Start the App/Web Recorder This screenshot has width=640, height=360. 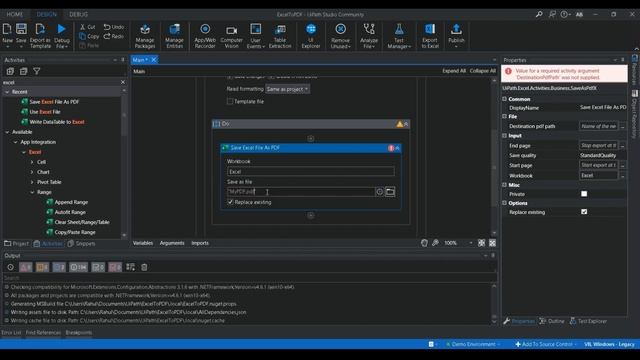[205, 36]
